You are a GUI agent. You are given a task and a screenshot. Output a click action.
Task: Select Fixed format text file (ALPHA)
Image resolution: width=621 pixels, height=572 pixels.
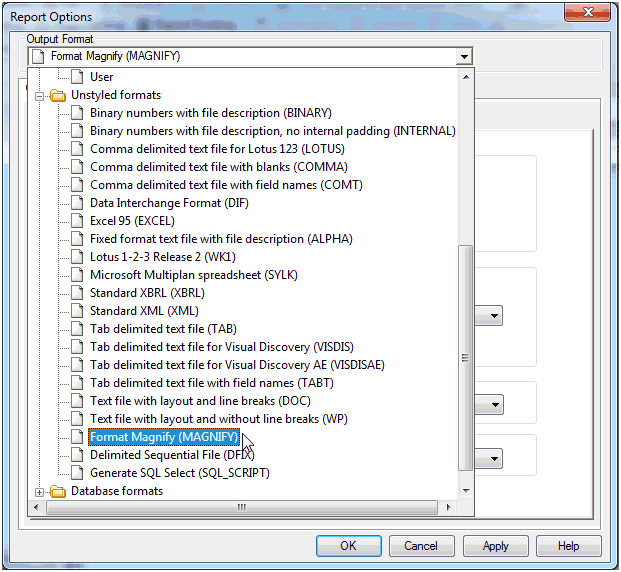coord(221,239)
